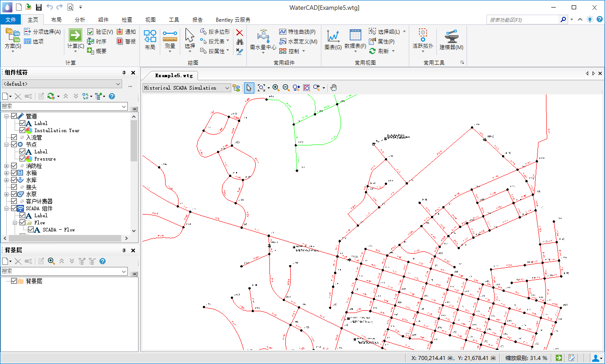Click the ribbon search field 搜索功能区(F3)
Image resolution: width=605 pixels, height=364 pixels.
523,20
